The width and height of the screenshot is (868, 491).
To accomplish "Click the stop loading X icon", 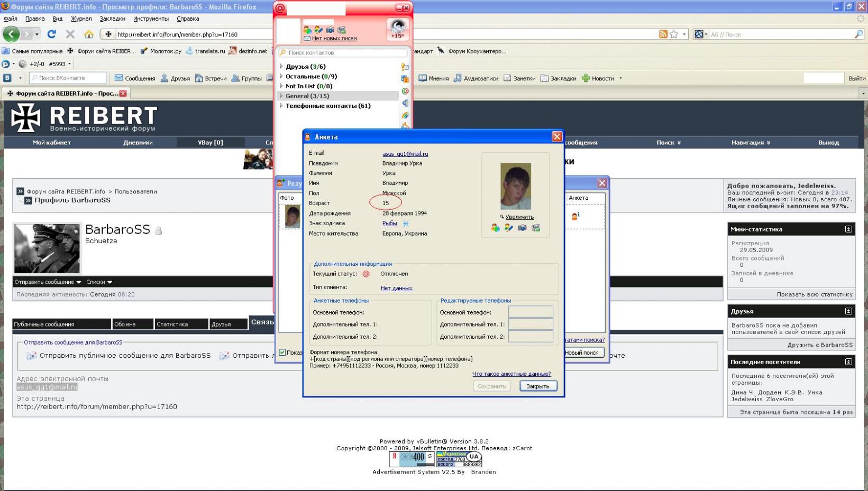I will coord(70,34).
